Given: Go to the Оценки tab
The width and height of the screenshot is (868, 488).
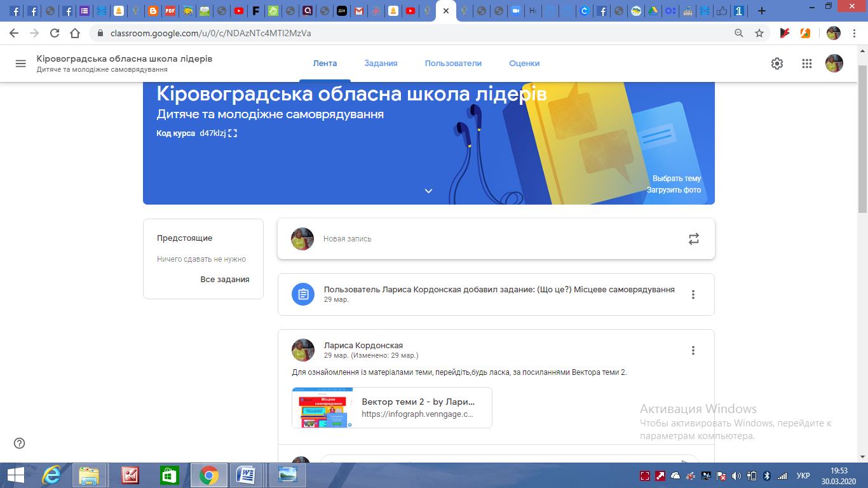Looking at the screenshot, I should (x=524, y=64).
